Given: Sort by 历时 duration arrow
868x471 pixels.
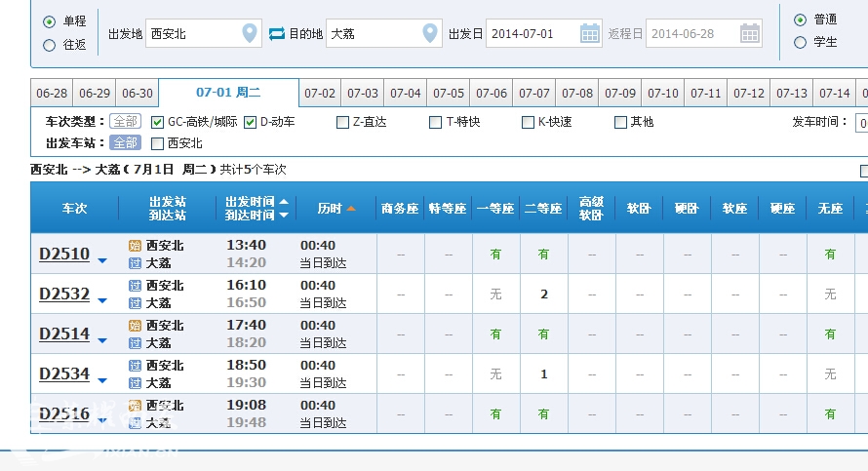Looking at the screenshot, I should [351, 209].
